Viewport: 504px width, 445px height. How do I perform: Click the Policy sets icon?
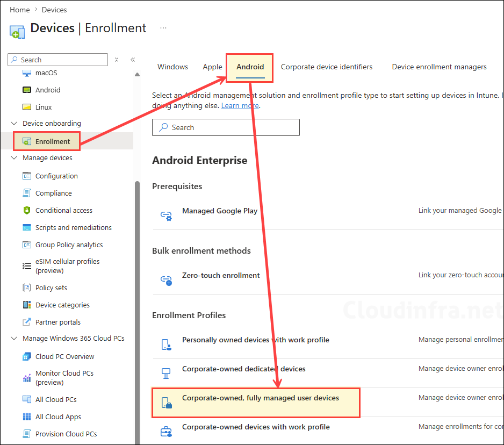(27, 288)
